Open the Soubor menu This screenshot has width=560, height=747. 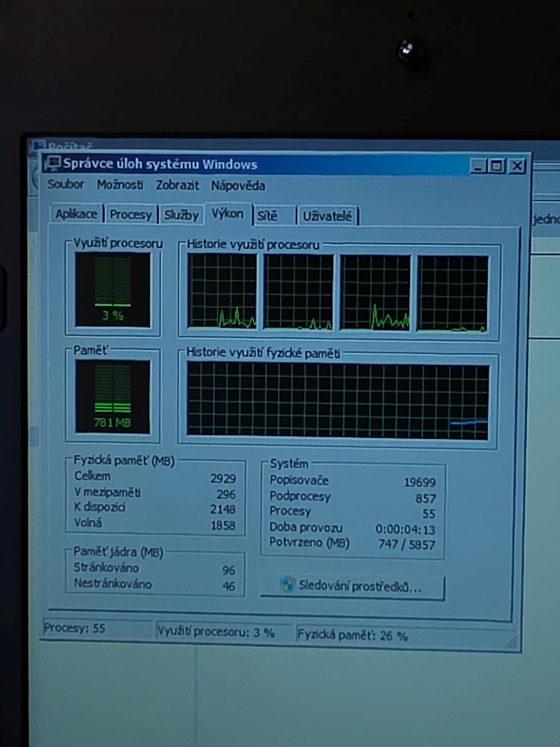(x=66, y=185)
